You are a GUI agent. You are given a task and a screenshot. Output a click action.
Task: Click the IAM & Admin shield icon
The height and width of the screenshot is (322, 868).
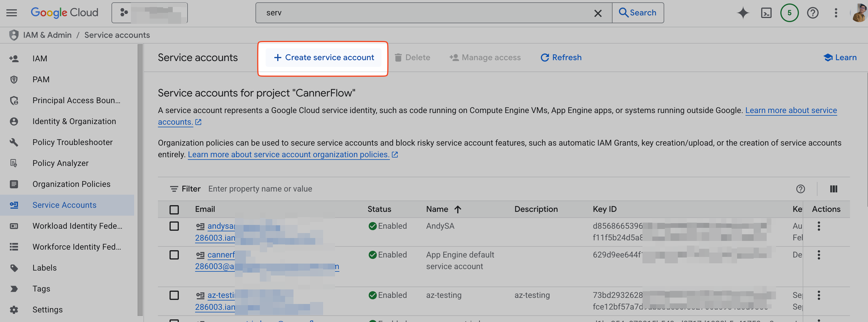tap(13, 35)
